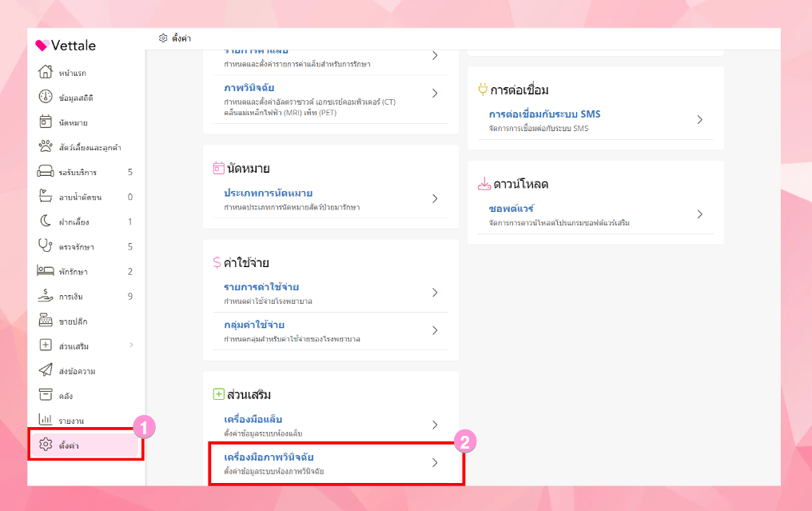Click the bar chart icon for รายงาน

(46, 419)
